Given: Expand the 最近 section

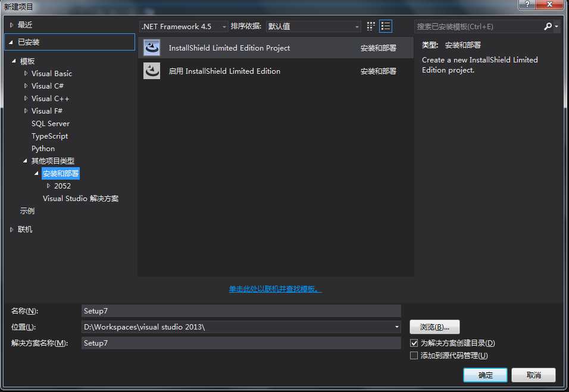Looking at the screenshot, I should pos(12,25).
